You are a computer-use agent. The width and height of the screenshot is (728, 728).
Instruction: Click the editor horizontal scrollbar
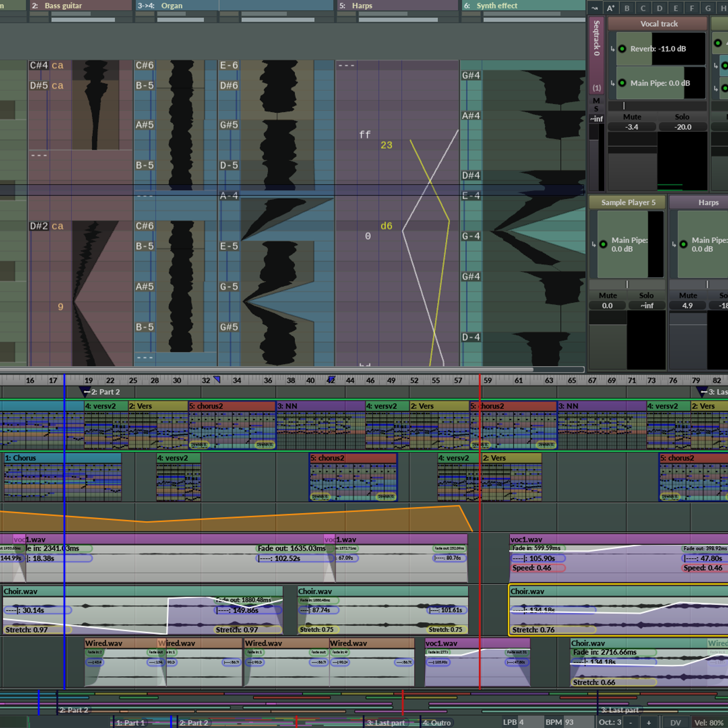point(266,369)
